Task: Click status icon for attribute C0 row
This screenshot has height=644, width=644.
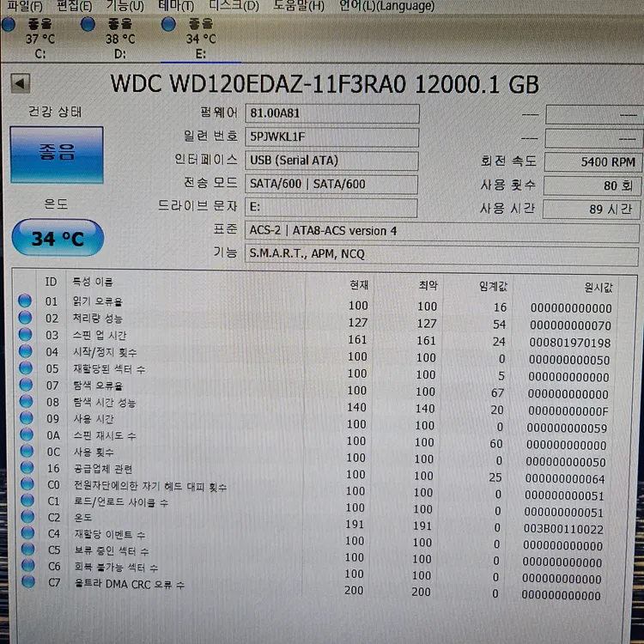Action: (x=27, y=483)
